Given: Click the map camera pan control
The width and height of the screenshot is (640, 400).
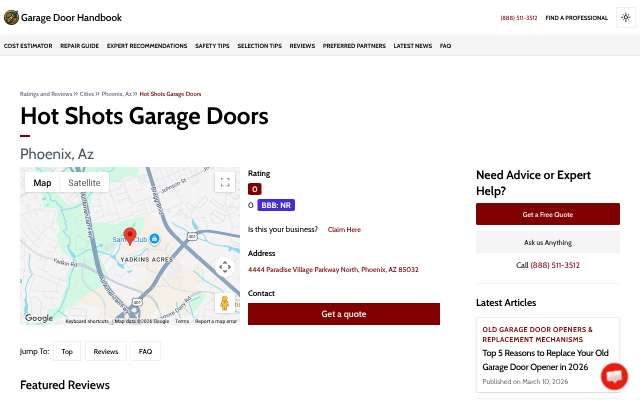Looking at the screenshot, I should coord(225,267).
